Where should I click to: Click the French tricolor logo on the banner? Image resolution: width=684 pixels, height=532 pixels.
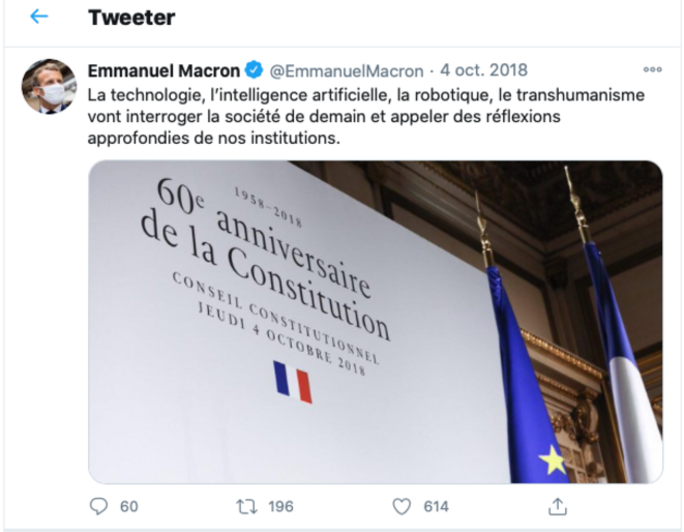tap(292, 382)
